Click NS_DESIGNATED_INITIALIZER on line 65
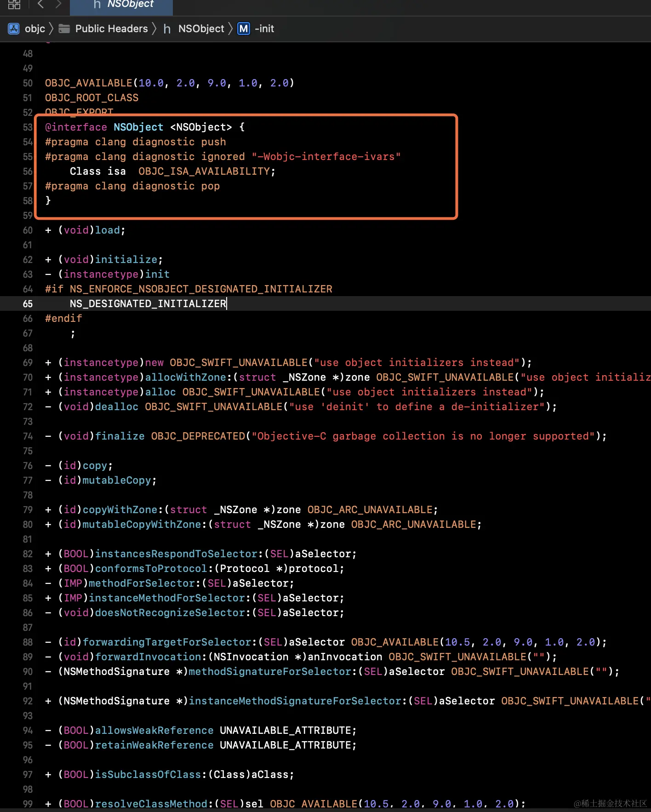 (148, 304)
